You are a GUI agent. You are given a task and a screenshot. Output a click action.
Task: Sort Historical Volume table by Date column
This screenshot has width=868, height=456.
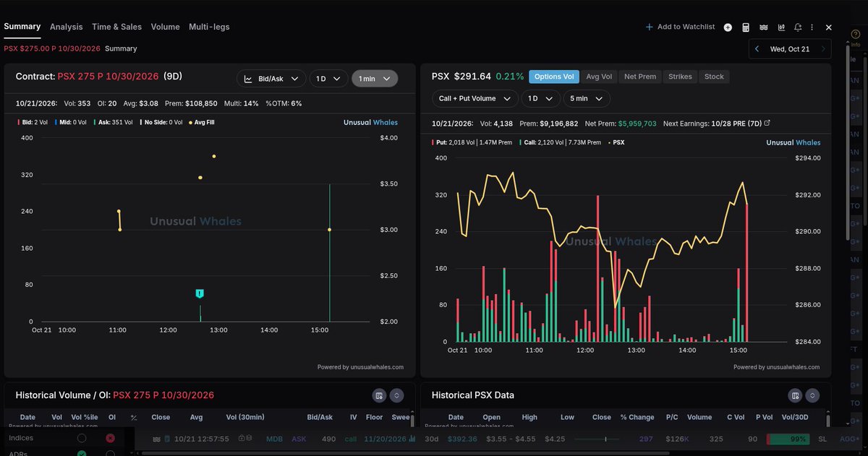[27, 417]
